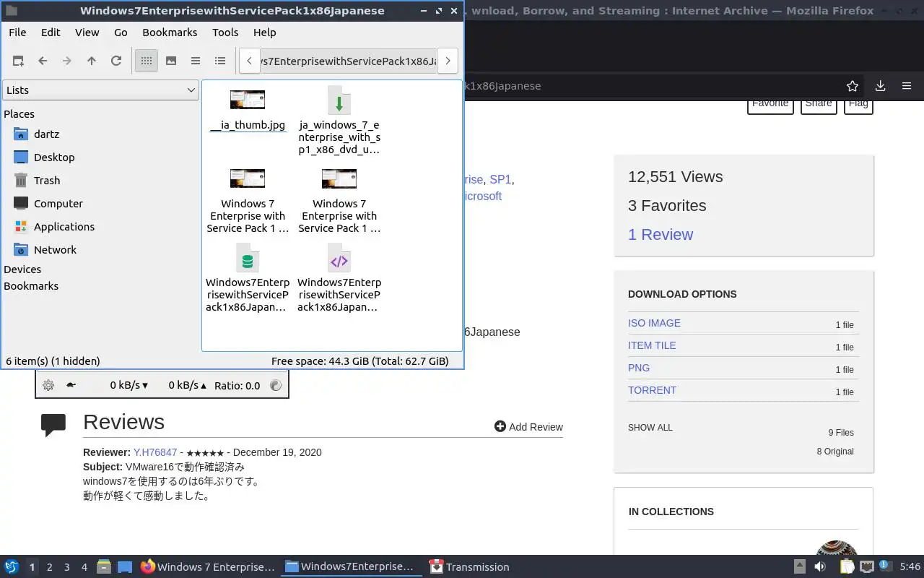Screen dimensions: 924x578
Task: Select first Windows 7 Enterprise image thumbnail
Action: click(x=248, y=201)
